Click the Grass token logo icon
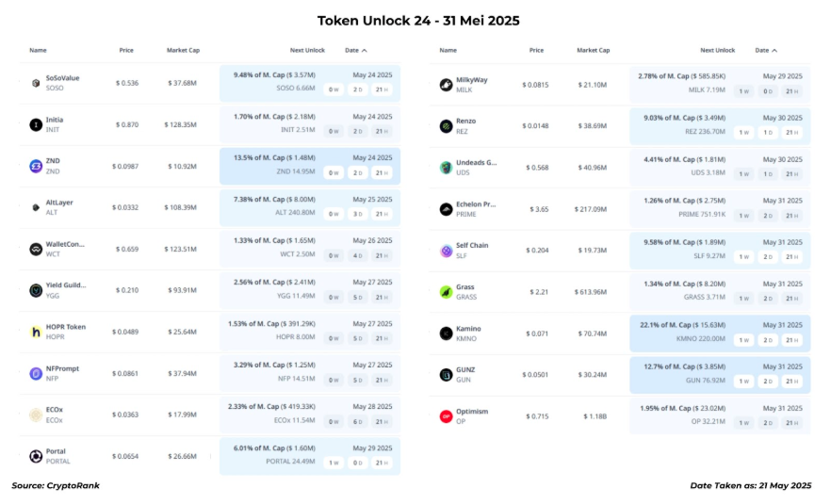 click(447, 292)
